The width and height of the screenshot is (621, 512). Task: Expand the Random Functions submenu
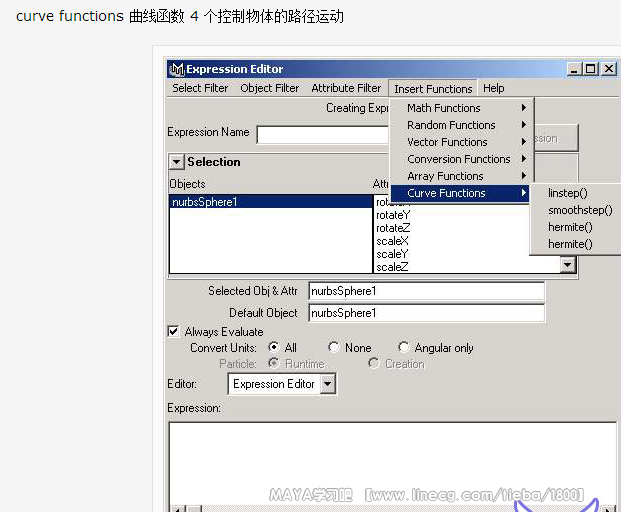pyautogui.click(x=462, y=125)
